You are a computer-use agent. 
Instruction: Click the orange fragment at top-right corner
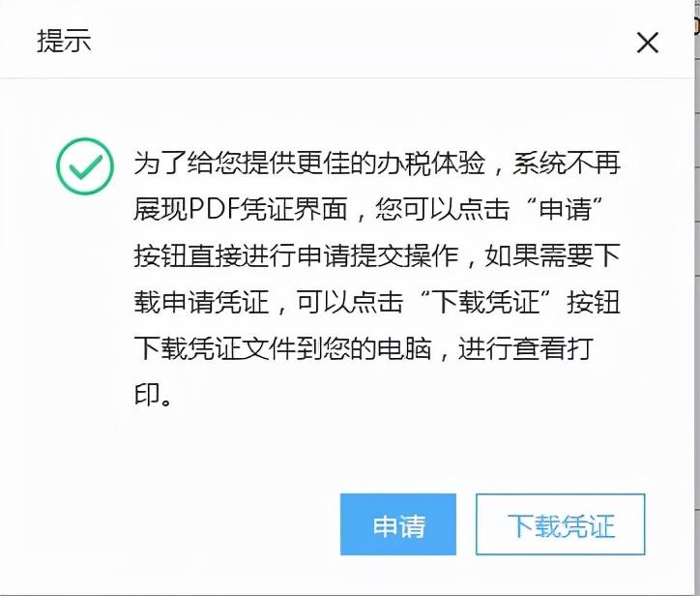(697, 25)
